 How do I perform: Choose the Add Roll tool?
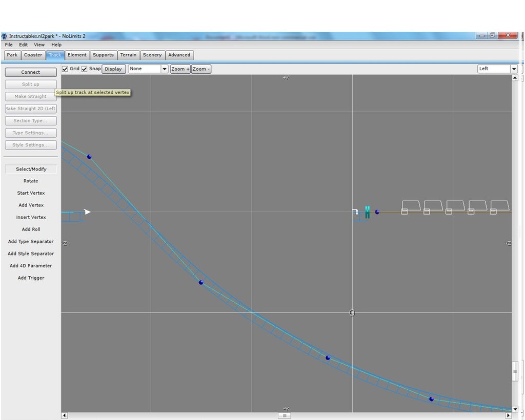tap(31, 229)
